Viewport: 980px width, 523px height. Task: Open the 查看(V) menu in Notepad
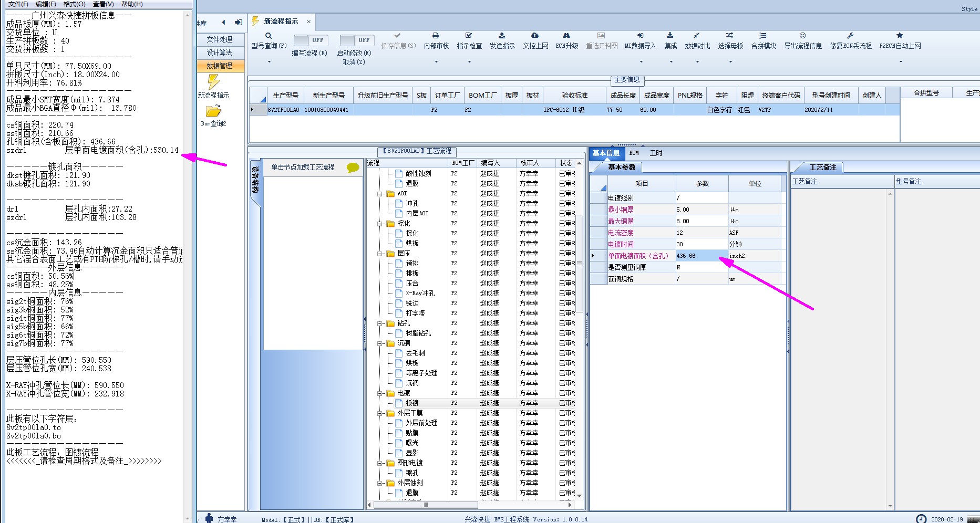[x=104, y=4]
